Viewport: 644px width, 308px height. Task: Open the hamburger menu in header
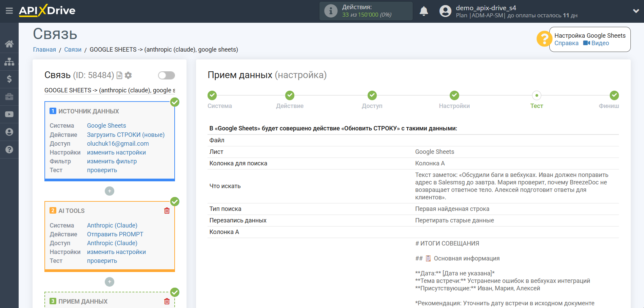coord(9,11)
